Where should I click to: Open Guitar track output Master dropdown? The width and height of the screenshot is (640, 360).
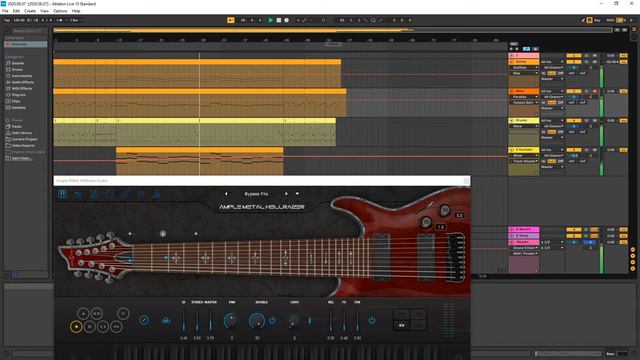552,79
